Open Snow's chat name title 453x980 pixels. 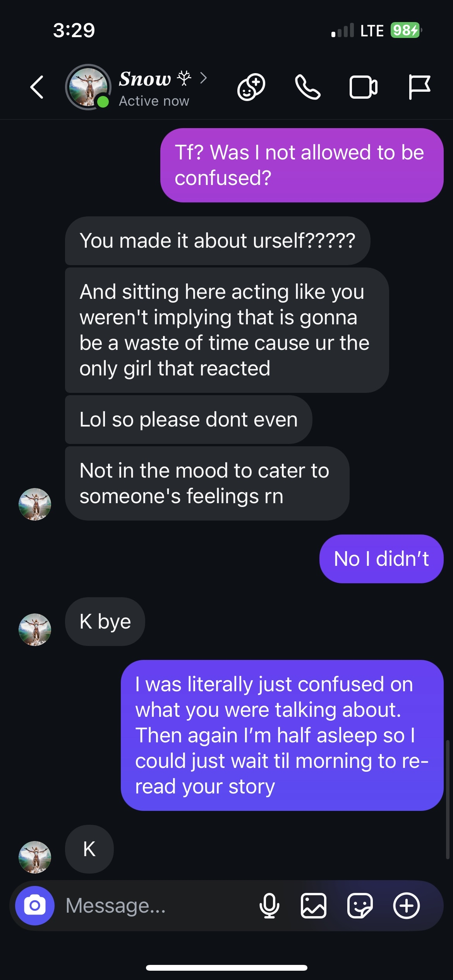[145, 79]
